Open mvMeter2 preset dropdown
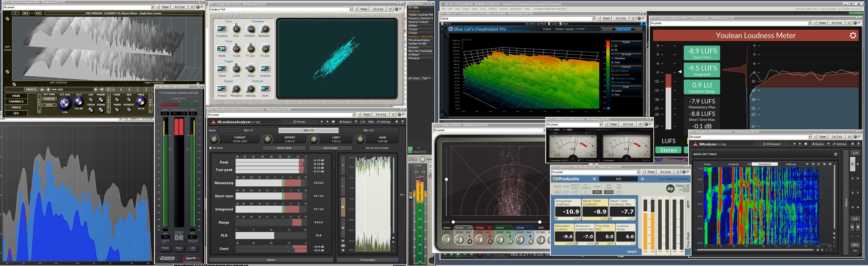The height and width of the screenshot is (266, 868). pos(601,124)
